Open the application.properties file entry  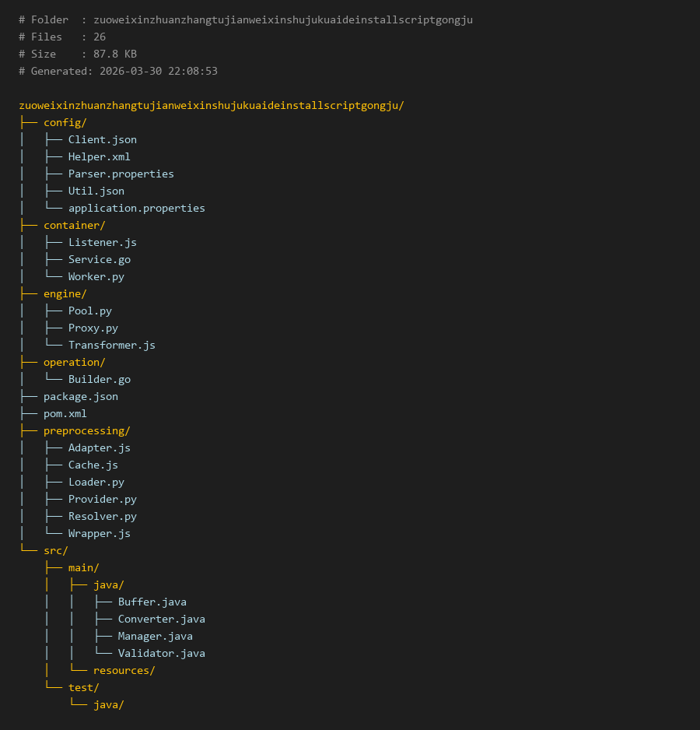pos(136,209)
